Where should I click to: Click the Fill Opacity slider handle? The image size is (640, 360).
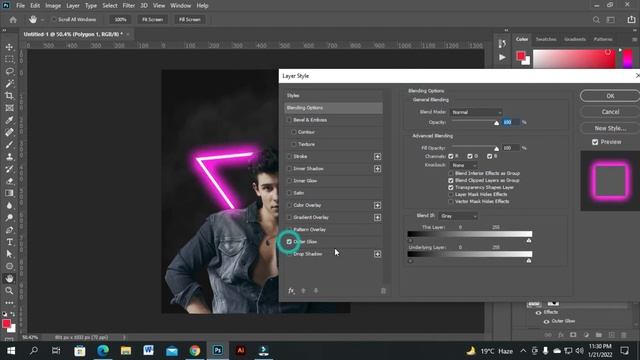pyautogui.click(x=497, y=149)
